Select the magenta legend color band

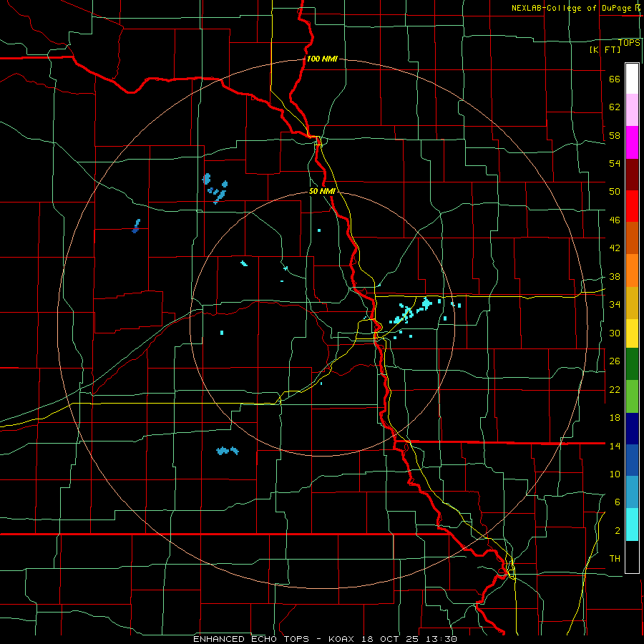(x=632, y=142)
